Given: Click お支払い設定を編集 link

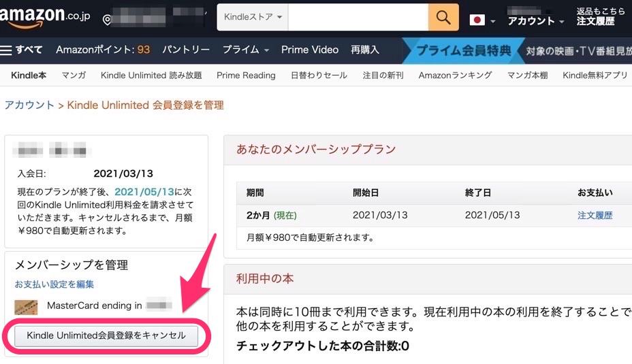Looking at the screenshot, I should click(x=54, y=284).
